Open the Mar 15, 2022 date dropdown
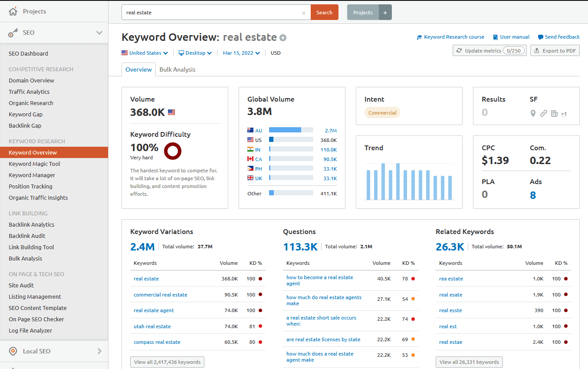Image resolution: width=588 pixels, height=369 pixels. click(241, 53)
